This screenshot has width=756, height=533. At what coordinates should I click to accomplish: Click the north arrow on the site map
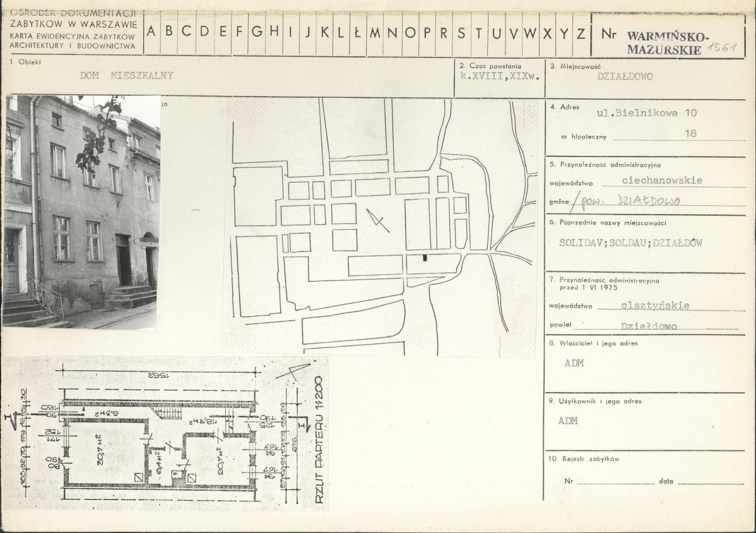377,220
